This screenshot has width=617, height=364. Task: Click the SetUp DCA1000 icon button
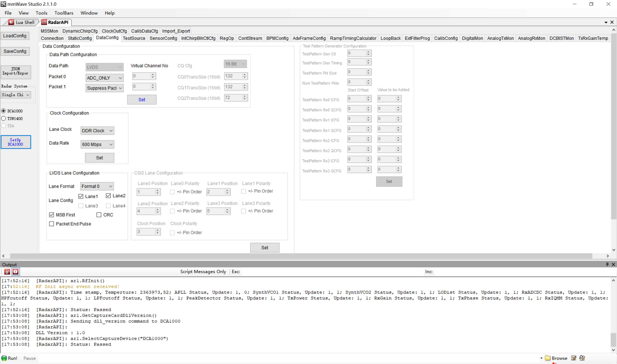coord(16,142)
